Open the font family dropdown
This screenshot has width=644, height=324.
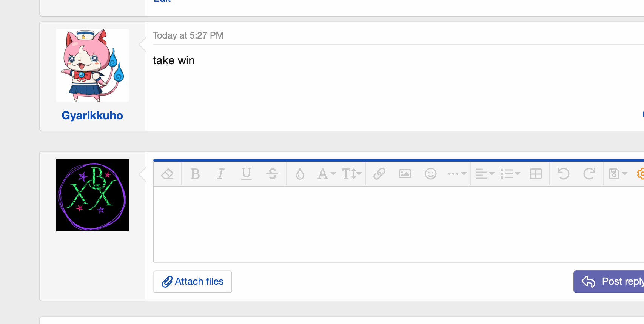point(326,174)
